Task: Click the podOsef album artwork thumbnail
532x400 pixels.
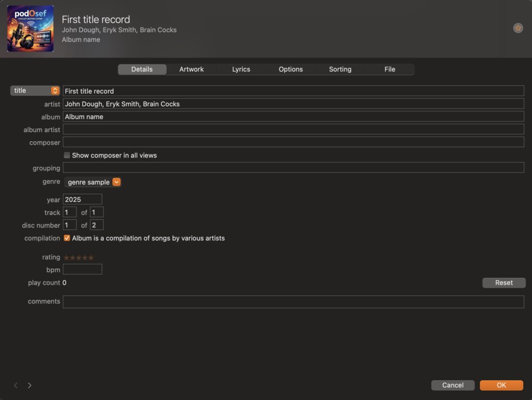Action: click(x=30, y=29)
